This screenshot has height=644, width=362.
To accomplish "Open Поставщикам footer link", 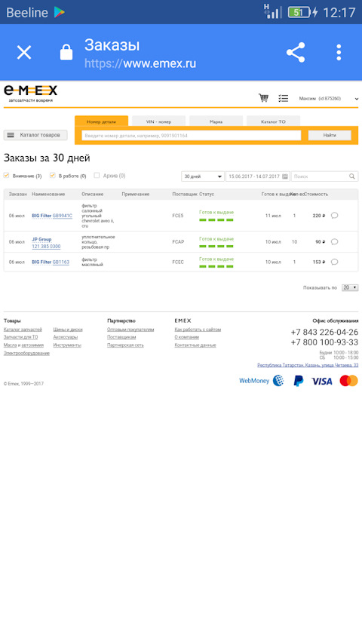I will tap(121, 337).
